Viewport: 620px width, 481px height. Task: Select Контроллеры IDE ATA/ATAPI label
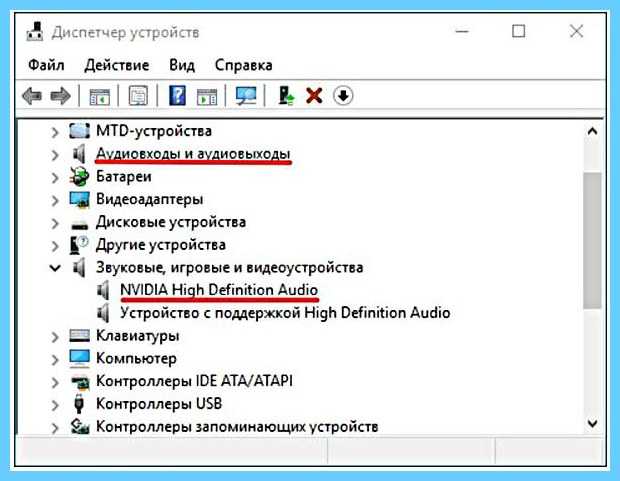[x=195, y=381]
